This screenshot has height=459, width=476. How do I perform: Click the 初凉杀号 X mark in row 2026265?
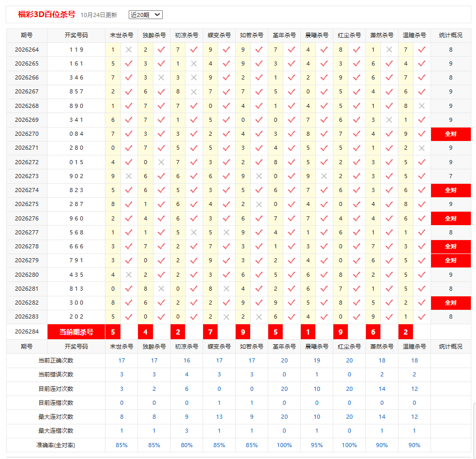pos(194,64)
